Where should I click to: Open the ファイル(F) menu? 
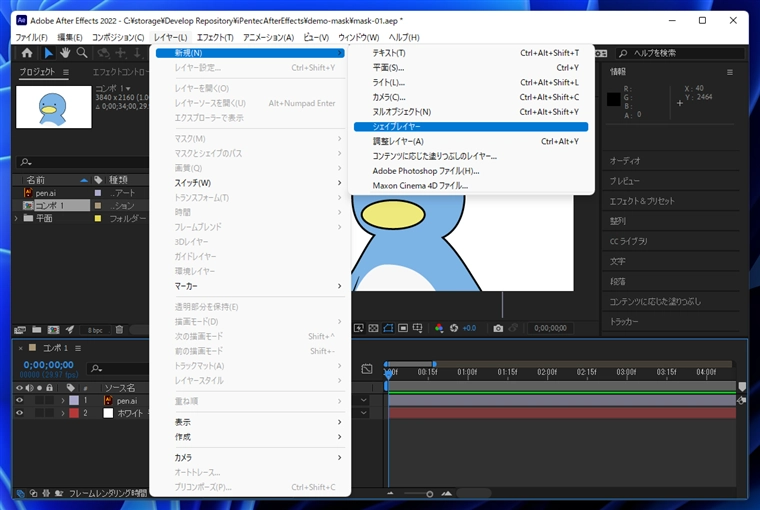coord(32,37)
